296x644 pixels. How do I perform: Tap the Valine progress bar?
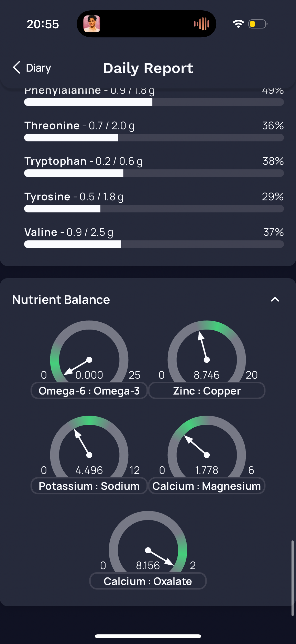[x=154, y=244]
